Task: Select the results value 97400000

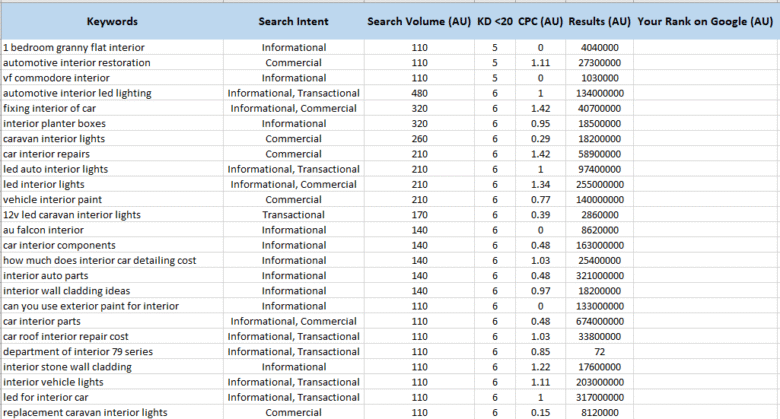Action: click(599, 169)
